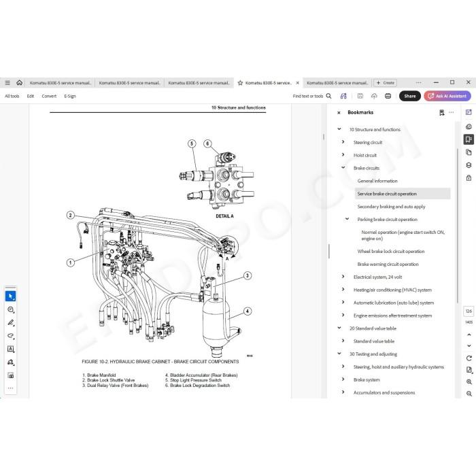Choose the freehand draw lasso tool
Viewport: 476px width, 476px height.
coord(11,336)
